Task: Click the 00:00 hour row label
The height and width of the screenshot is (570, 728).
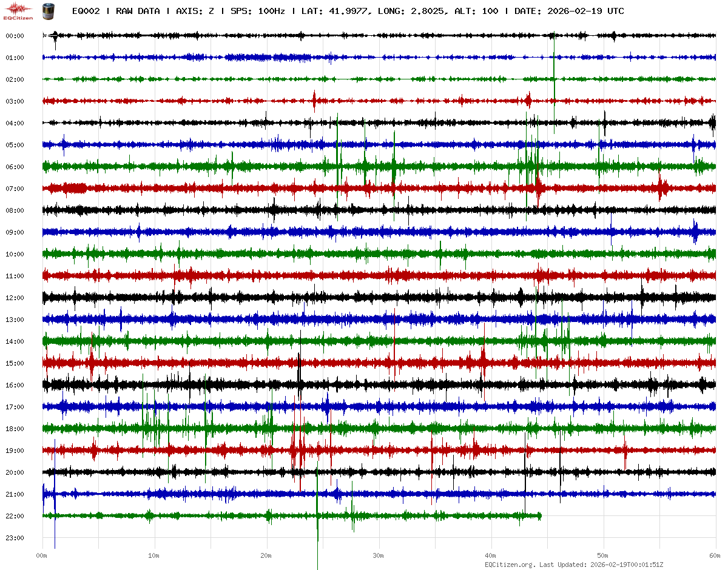Action: [15, 36]
